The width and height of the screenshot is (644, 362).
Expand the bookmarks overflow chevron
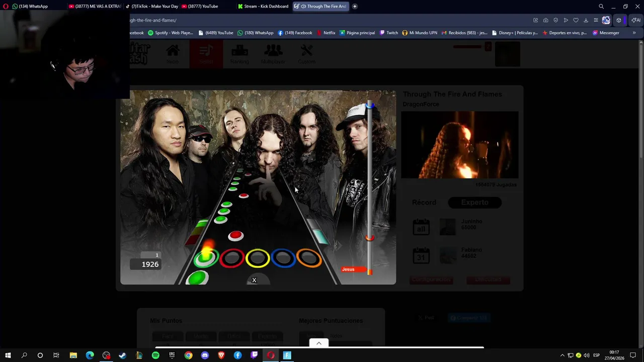click(634, 33)
